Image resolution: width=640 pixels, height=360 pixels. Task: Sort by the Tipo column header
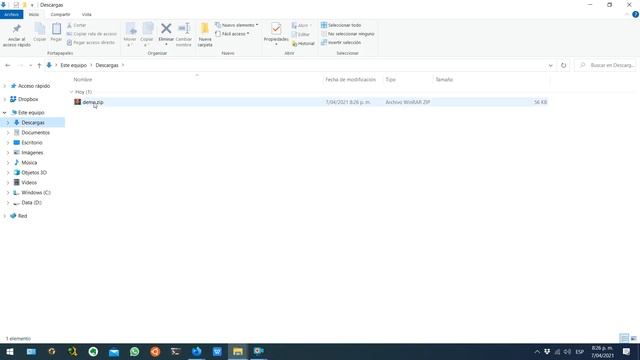(x=391, y=80)
